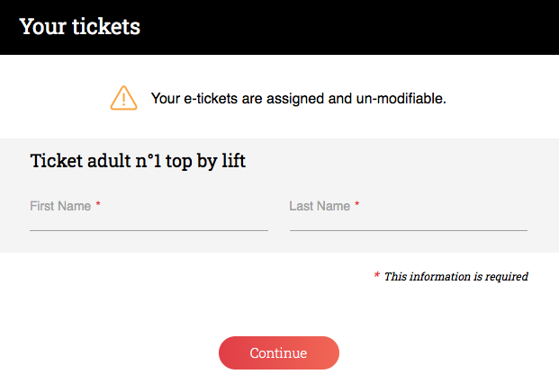Click the First Name input field

point(149,214)
